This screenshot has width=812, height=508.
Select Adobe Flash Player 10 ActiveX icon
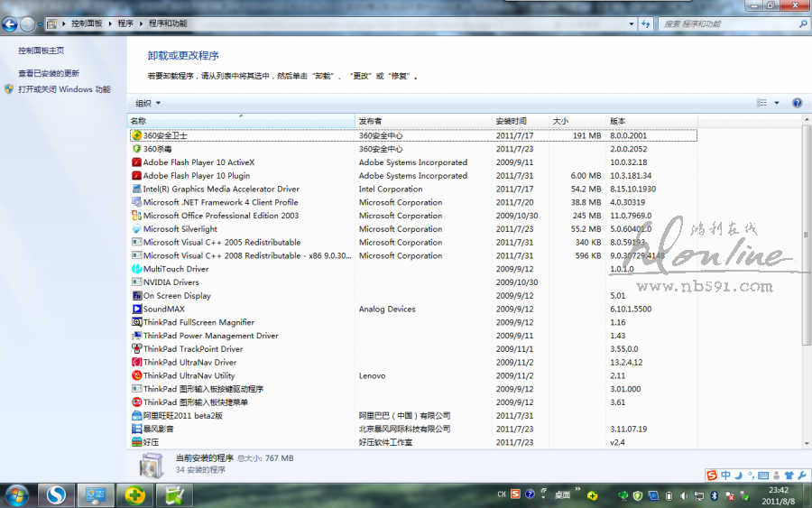136,162
